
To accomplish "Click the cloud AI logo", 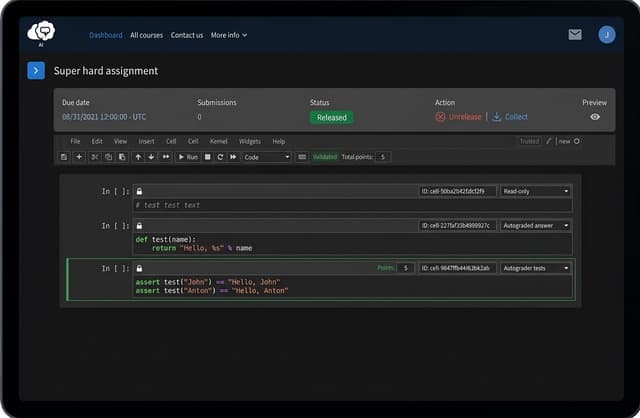I will (x=41, y=32).
